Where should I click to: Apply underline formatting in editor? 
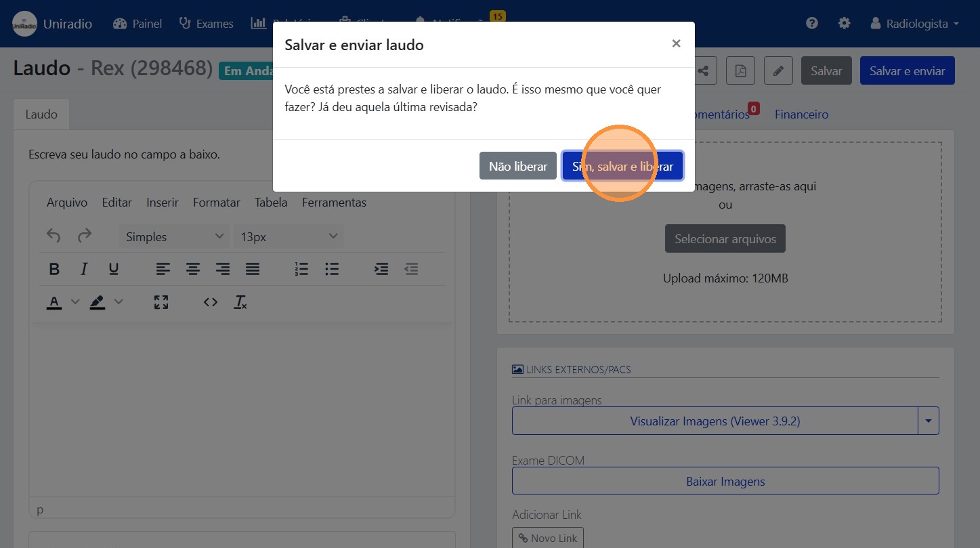coord(114,270)
